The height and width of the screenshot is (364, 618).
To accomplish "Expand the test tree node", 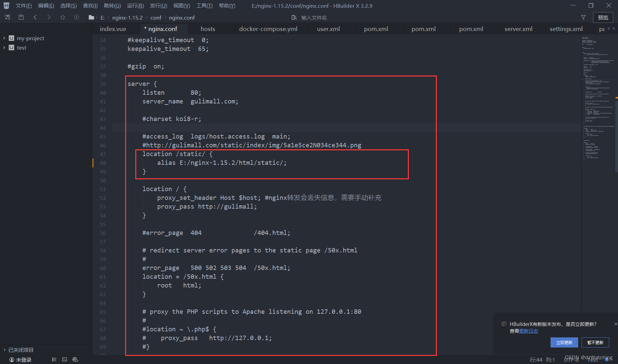I will (4, 48).
